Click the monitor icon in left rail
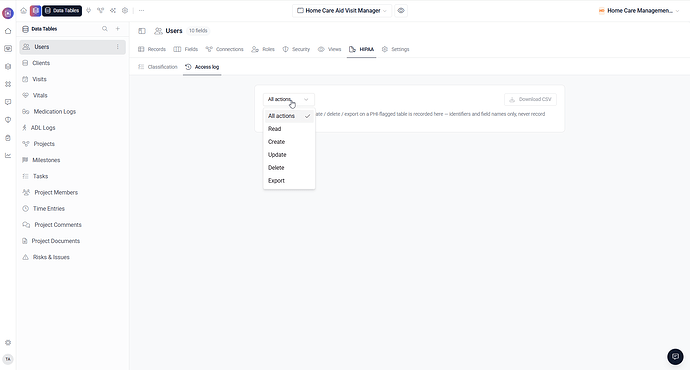 (x=8, y=49)
